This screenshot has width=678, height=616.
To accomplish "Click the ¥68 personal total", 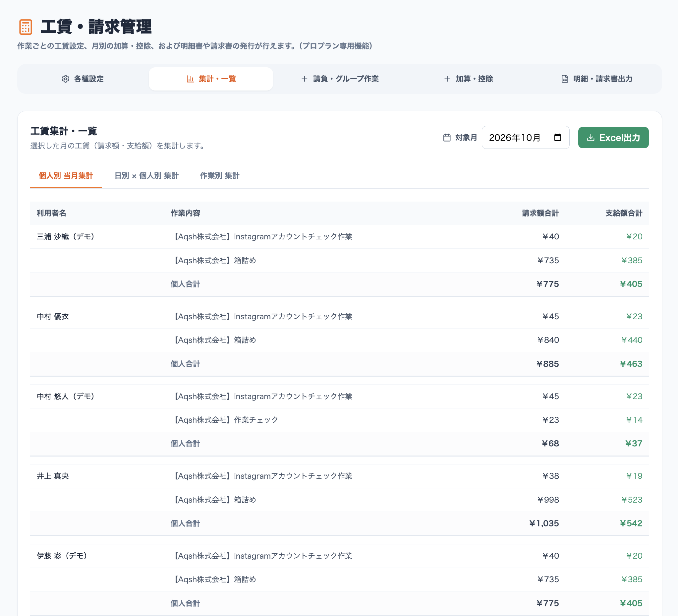I will click(x=550, y=443).
